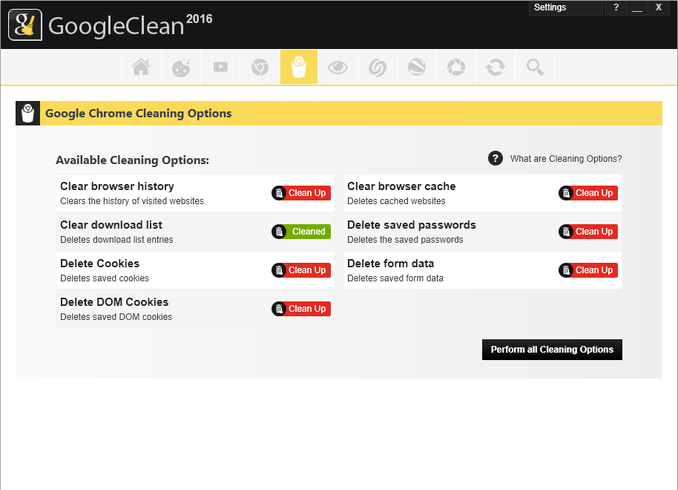
Task: Clean up form data
Action: pyautogui.click(x=588, y=270)
